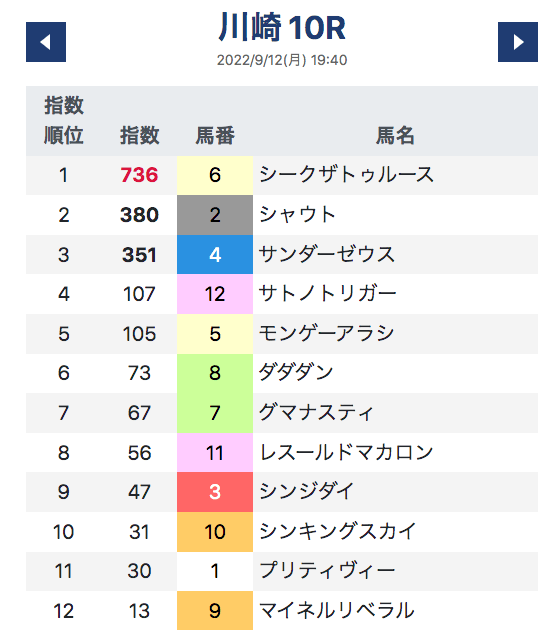Screen dimensions: 557x630
Task: Click the pink horse number 12 cell
Action: (x=215, y=294)
